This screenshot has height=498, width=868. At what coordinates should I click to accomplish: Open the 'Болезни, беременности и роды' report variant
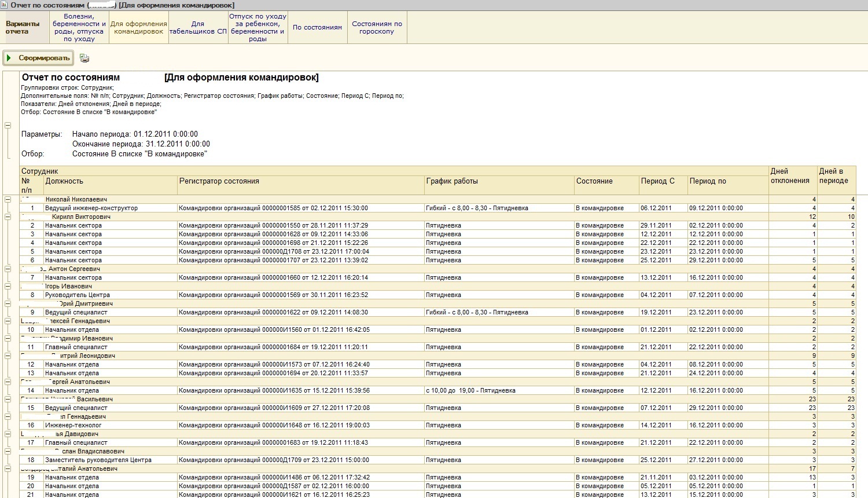[79, 27]
